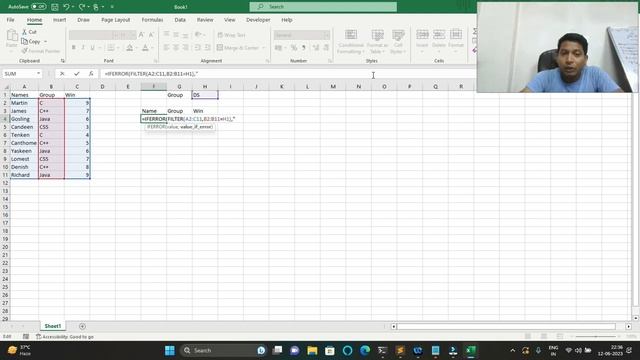Click the Borders icon
This screenshot has width=640, height=360.
click(x=111, y=48)
